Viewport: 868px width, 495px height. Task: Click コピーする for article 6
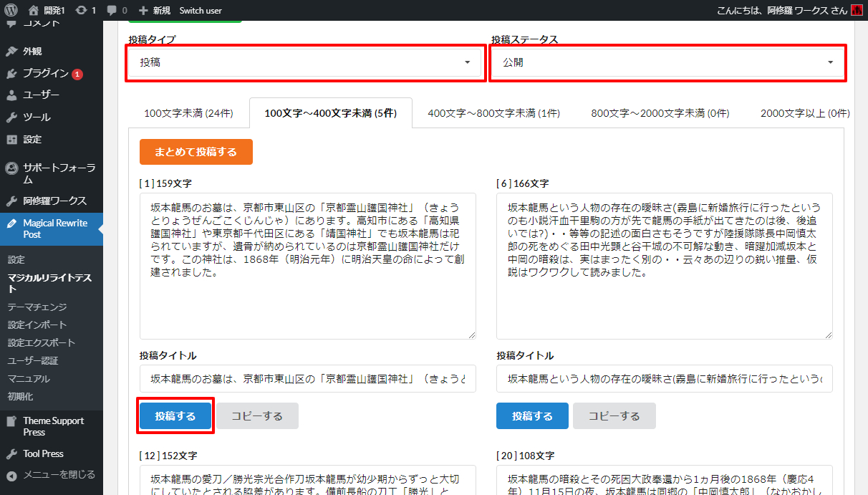(x=614, y=416)
